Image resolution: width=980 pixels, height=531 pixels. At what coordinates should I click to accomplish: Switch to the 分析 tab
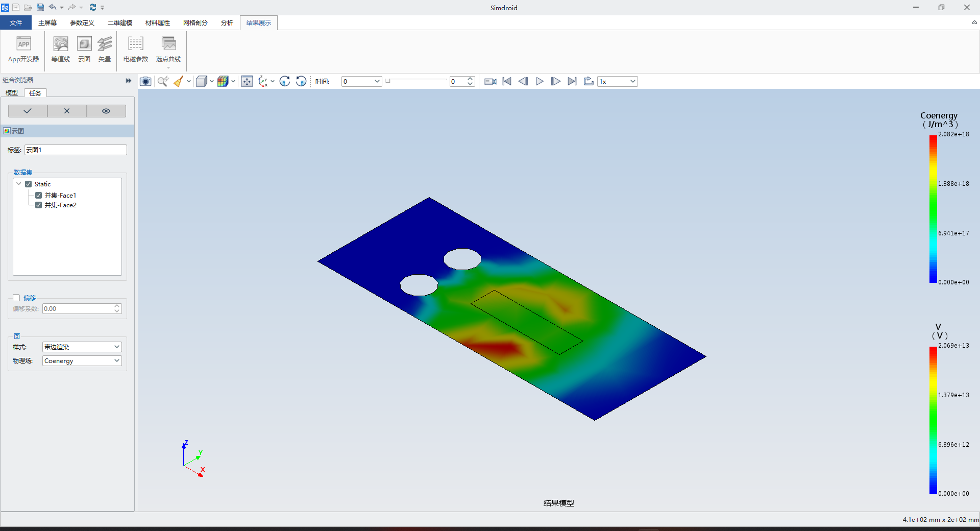click(227, 22)
